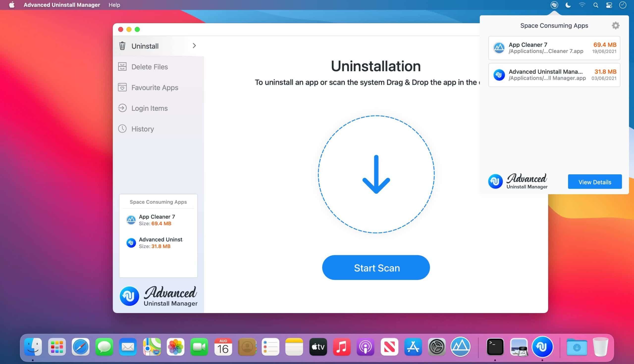Click View Details button
Image resolution: width=634 pixels, height=364 pixels.
coord(594,182)
